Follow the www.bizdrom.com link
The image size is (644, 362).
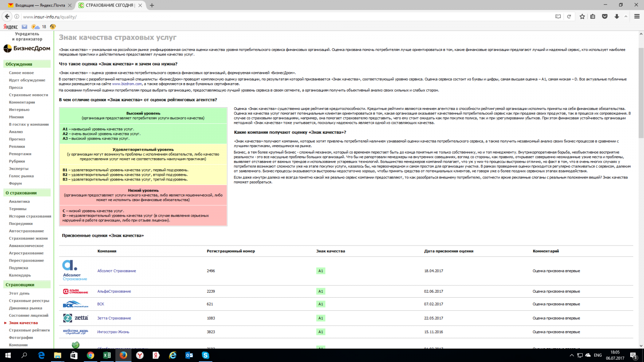(x=127, y=84)
